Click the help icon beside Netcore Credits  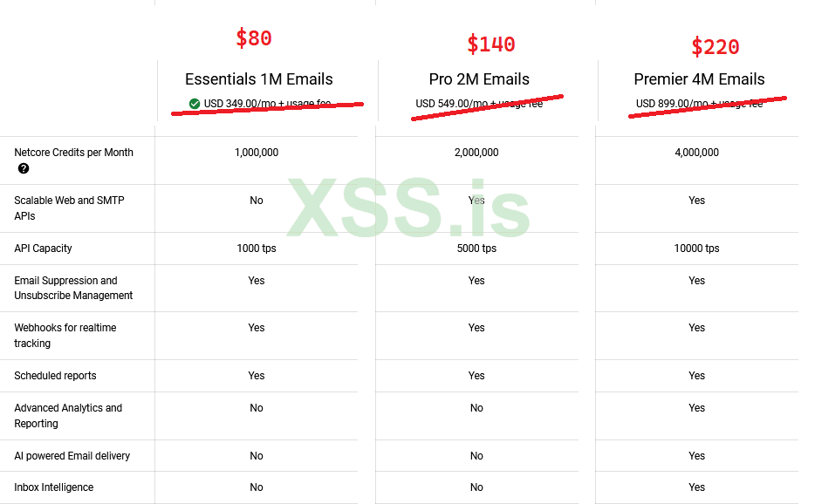[x=24, y=168]
